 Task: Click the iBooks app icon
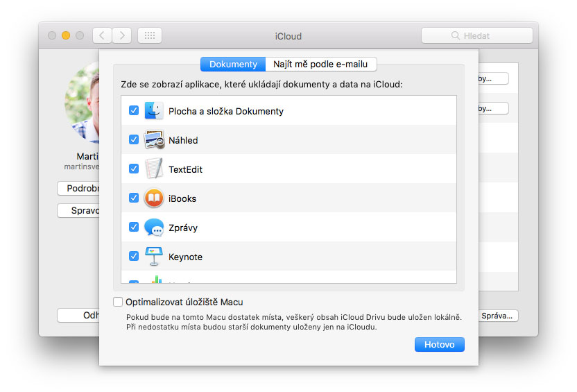coord(154,198)
